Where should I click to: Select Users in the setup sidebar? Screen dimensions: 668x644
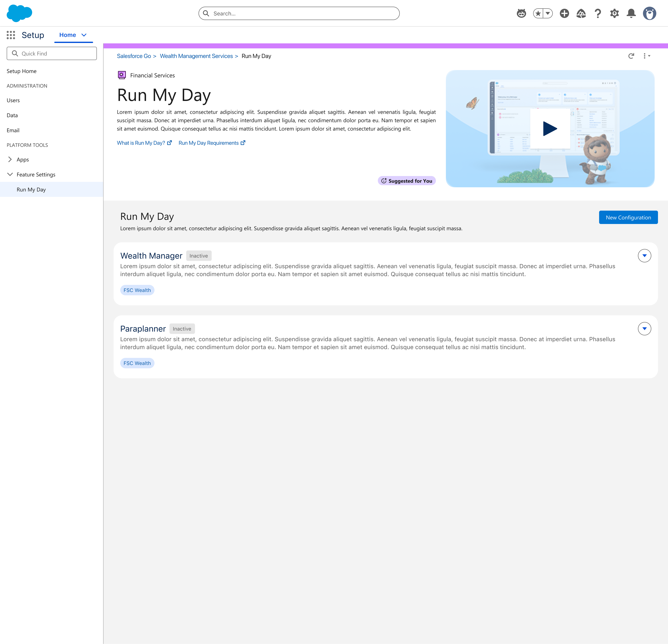[13, 101]
